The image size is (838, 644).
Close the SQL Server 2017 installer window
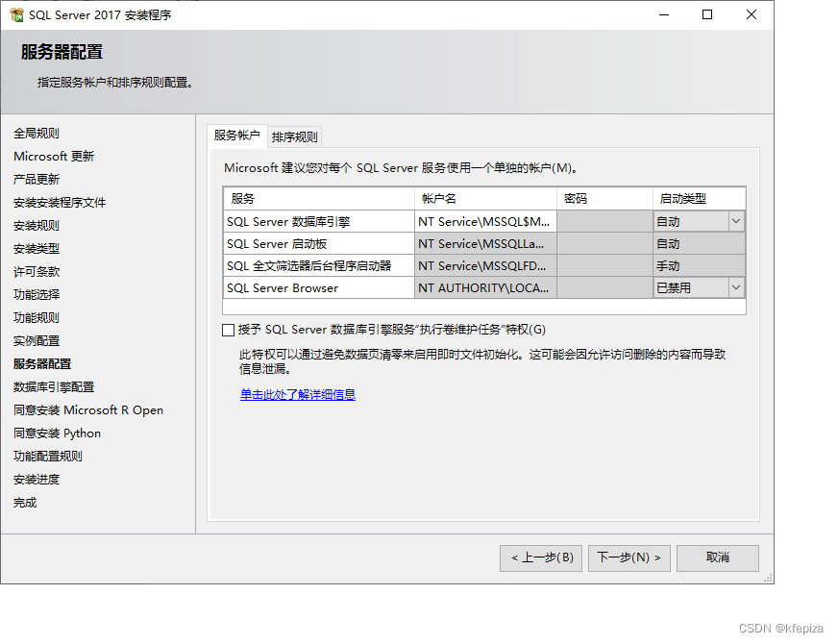tap(751, 15)
